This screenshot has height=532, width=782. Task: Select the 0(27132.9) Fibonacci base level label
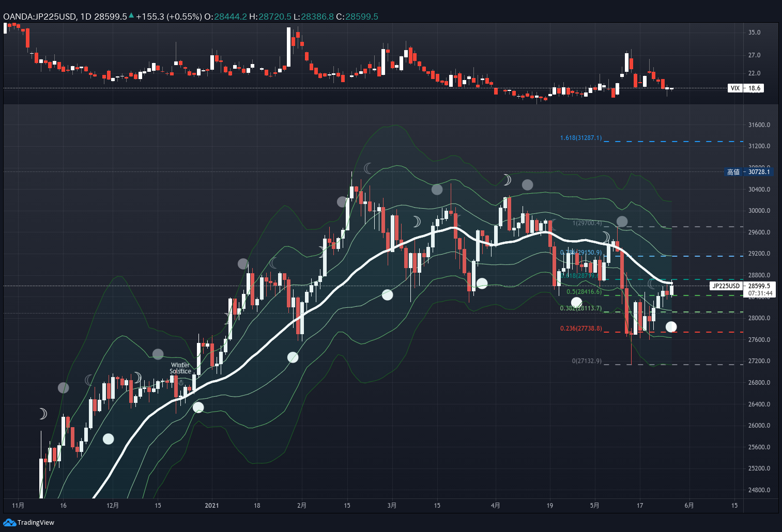(x=587, y=361)
